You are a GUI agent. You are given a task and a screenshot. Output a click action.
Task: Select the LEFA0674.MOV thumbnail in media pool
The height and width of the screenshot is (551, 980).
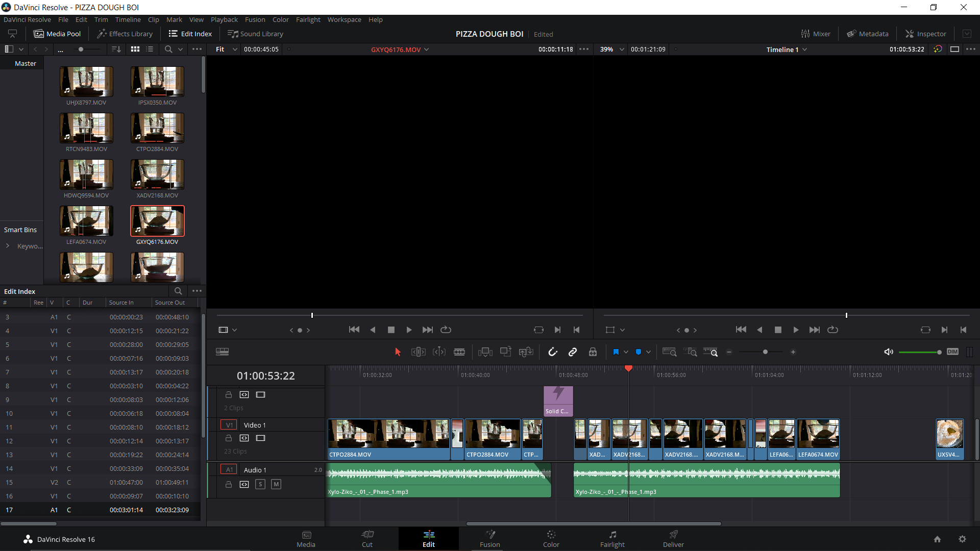coord(86,221)
